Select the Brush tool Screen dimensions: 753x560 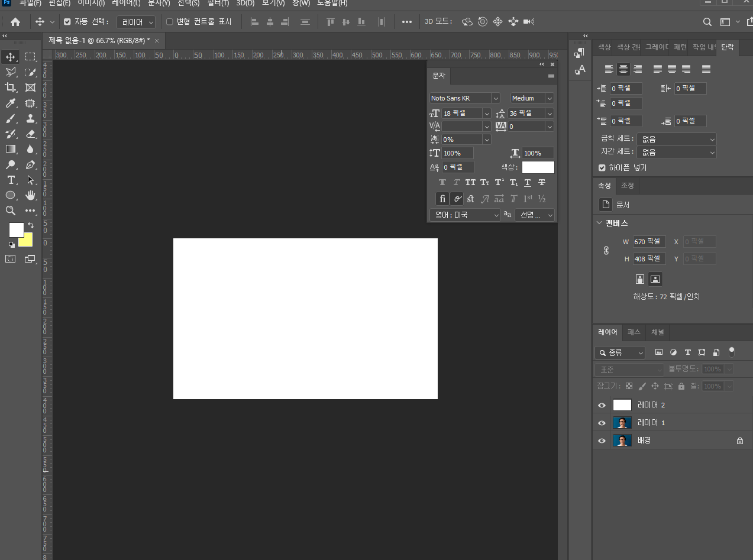[11, 118]
